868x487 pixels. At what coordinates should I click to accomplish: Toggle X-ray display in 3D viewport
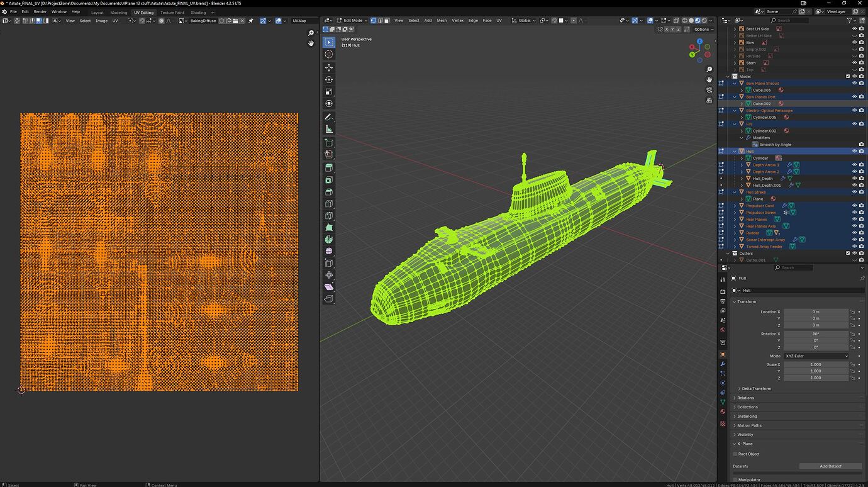click(675, 21)
